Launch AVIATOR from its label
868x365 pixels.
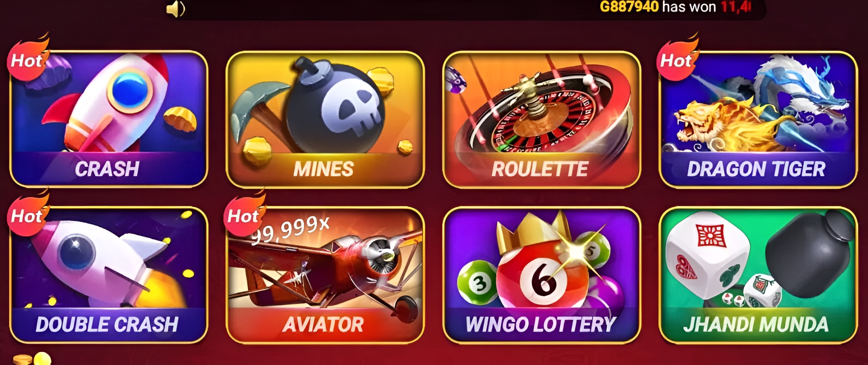(323, 325)
